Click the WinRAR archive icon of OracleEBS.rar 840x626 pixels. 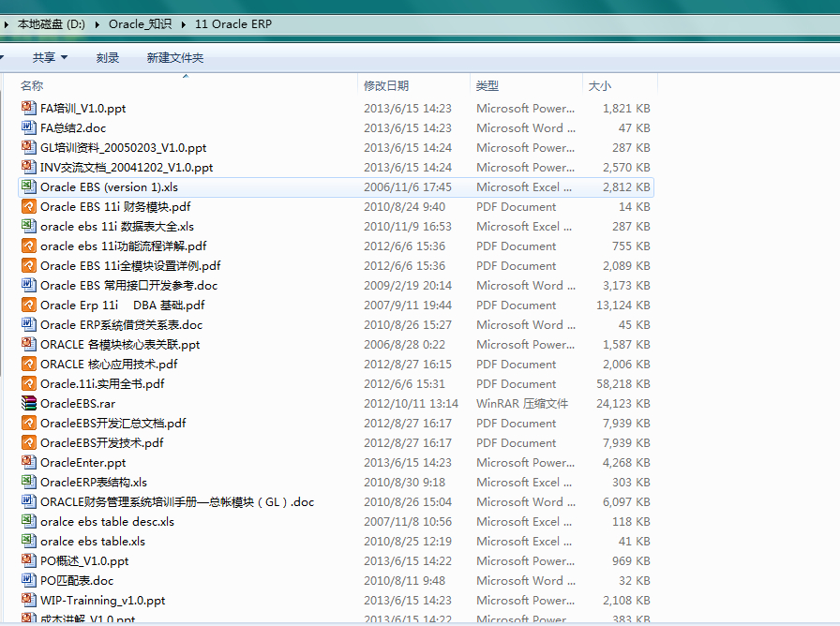click(x=28, y=403)
